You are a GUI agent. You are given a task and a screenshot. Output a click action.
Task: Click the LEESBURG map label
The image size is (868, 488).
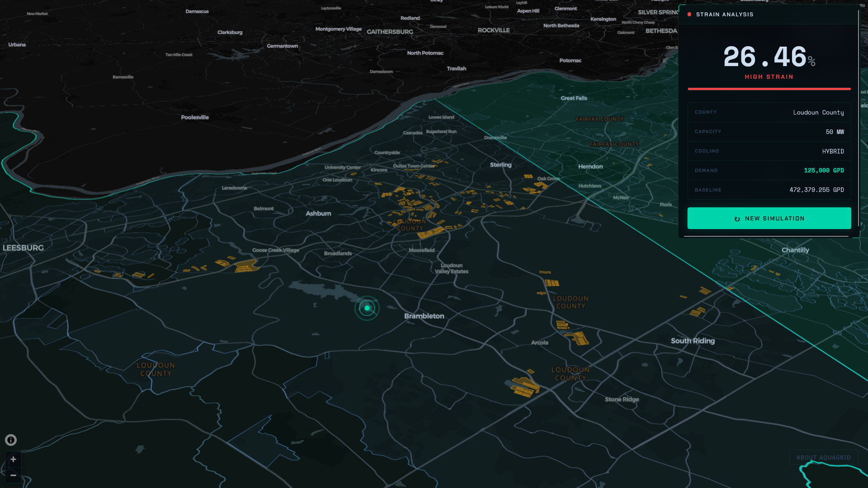[x=23, y=248]
